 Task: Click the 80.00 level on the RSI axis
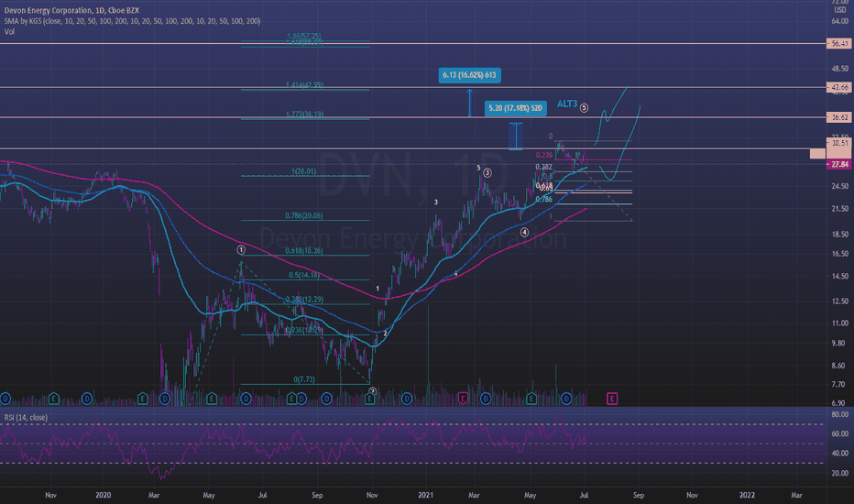840,414
